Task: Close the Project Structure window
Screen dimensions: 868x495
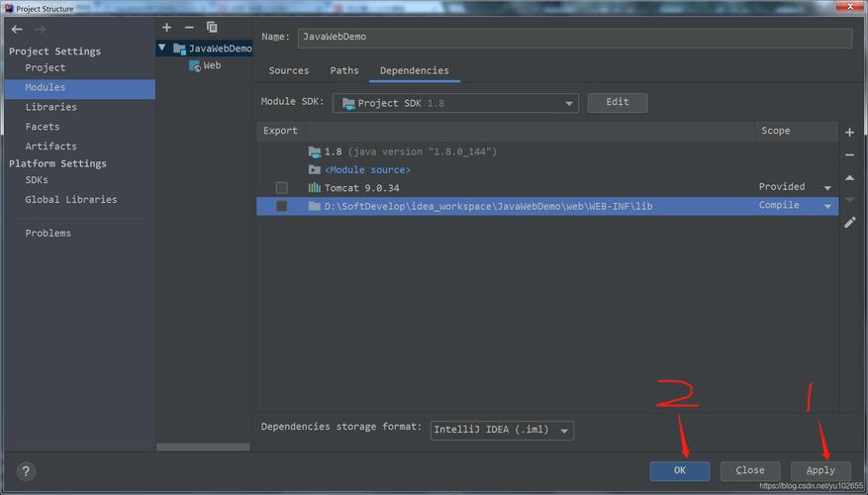Action: [x=850, y=6]
